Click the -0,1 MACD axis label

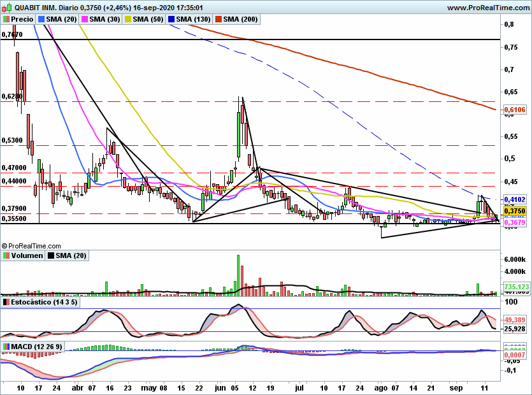click(x=510, y=370)
